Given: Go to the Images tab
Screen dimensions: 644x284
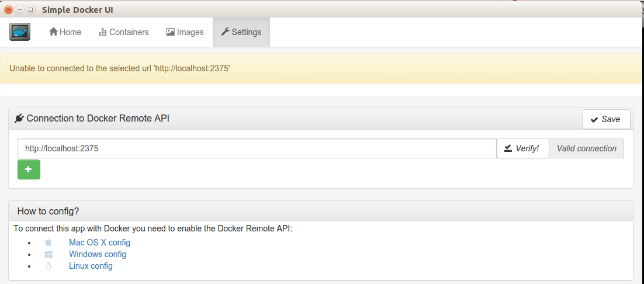Looking at the screenshot, I should [185, 32].
